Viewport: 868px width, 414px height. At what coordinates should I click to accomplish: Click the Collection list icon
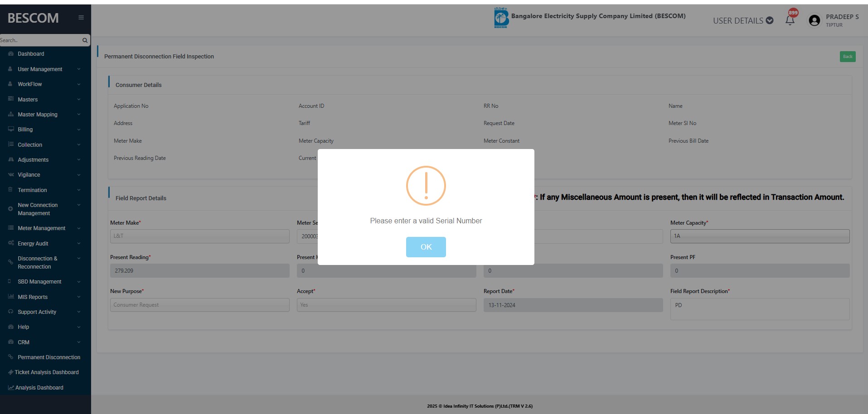tap(11, 144)
